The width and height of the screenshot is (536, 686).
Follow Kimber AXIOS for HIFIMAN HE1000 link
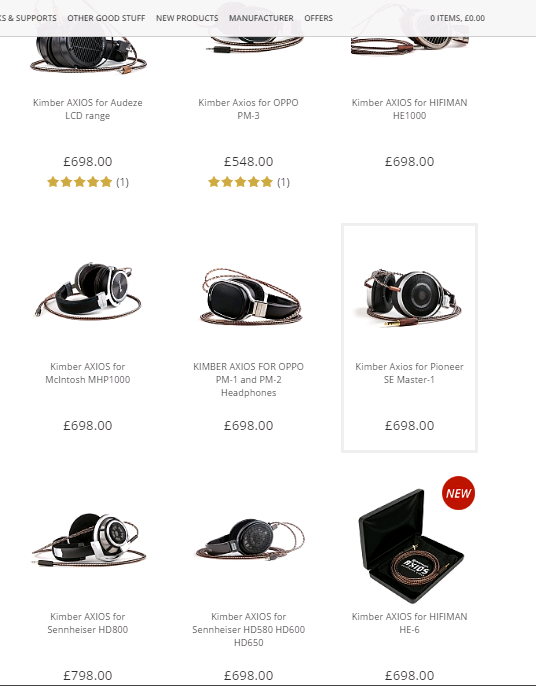coord(410,109)
